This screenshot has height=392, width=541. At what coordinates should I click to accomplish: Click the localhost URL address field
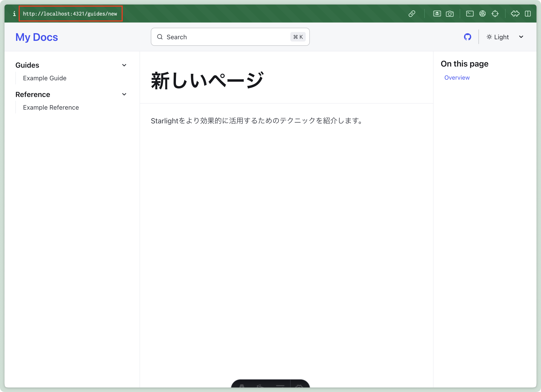70,14
